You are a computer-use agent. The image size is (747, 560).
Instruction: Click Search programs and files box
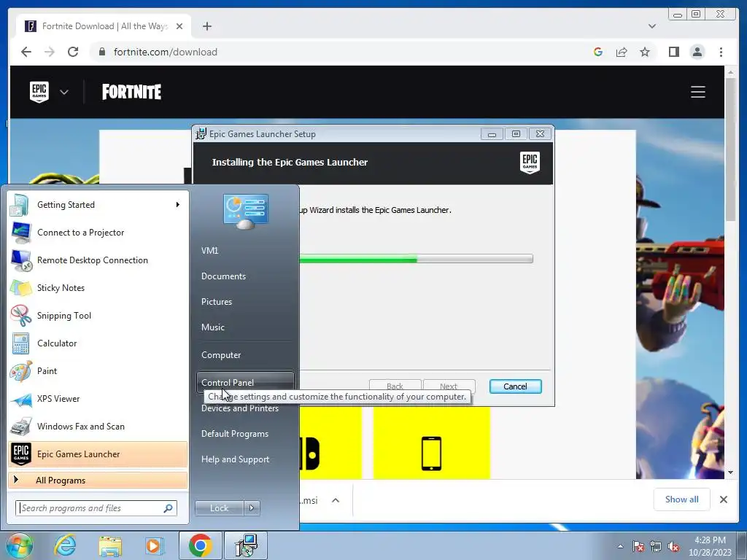(x=96, y=508)
